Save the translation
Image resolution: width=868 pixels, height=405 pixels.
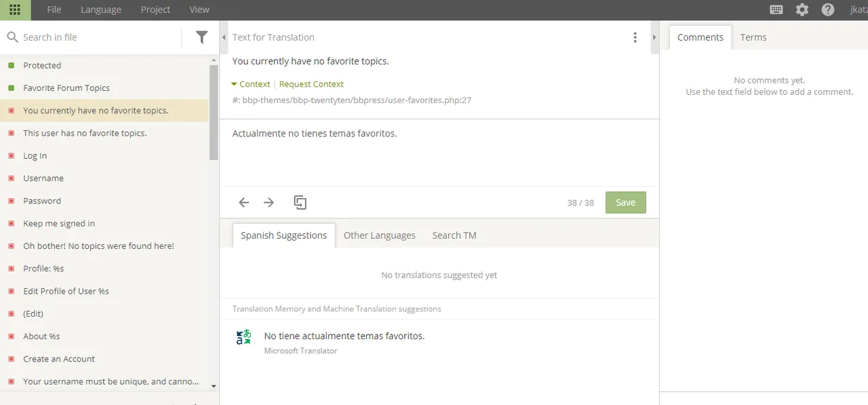(626, 202)
